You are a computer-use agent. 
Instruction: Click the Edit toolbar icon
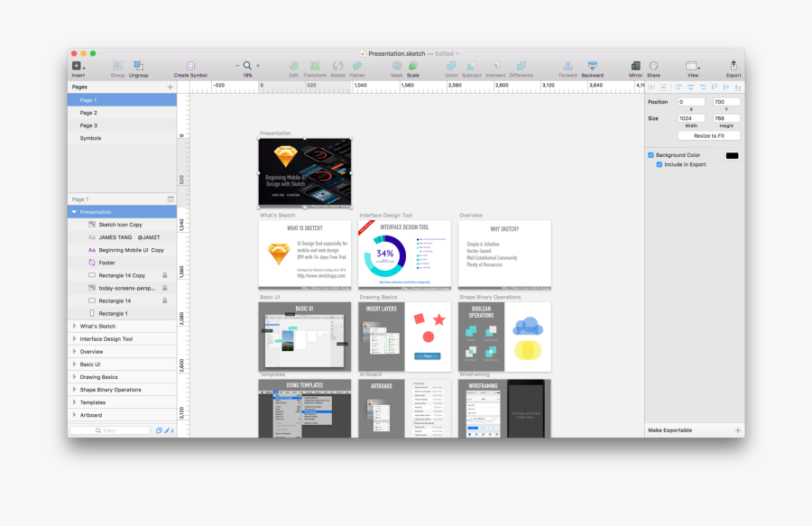coord(293,66)
